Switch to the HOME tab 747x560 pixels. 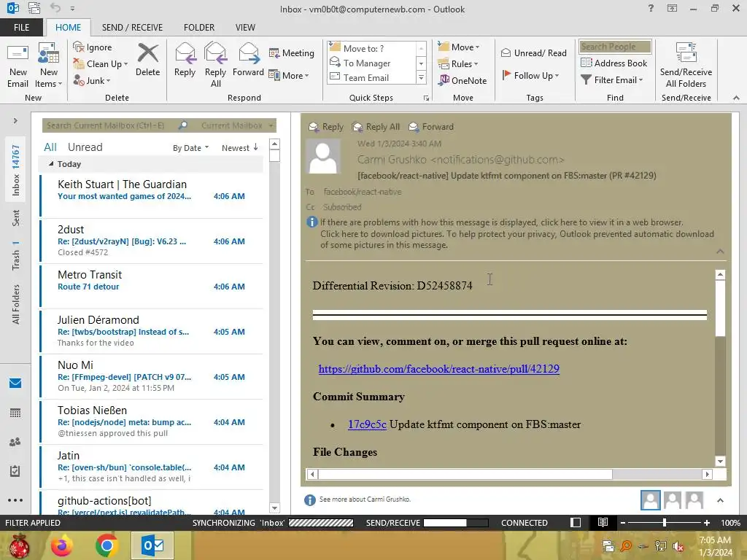[x=68, y=28]
